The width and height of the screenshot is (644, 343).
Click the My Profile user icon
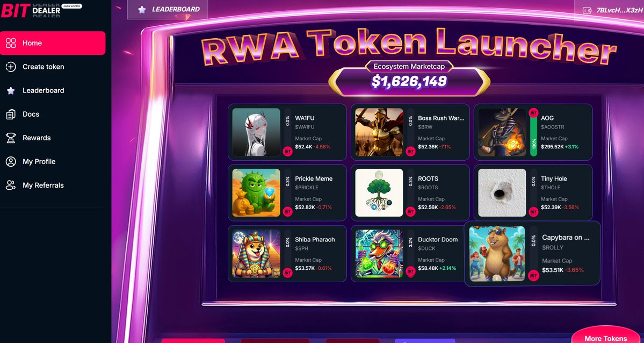(x=11, y=162)
